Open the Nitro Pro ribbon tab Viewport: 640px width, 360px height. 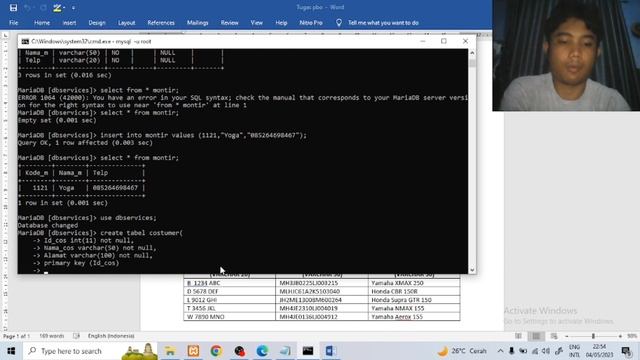pyautogui.click(x=311, y=23)
